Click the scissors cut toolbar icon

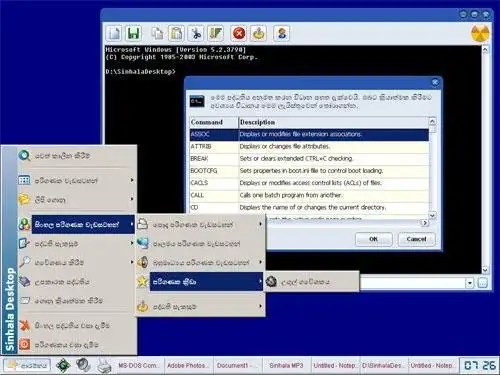(x=196, y=33)
